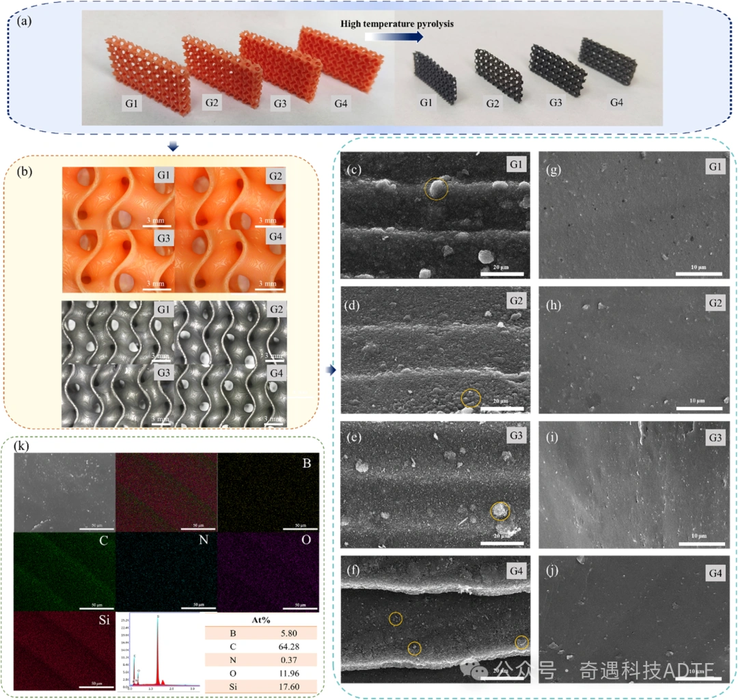This screenshot has height=700, width=738.
Task: Select the panel (b) label
Action: click(25, 171)
